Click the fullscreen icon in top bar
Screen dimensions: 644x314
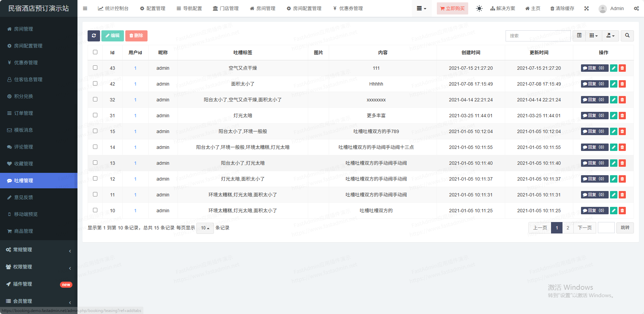click(586, 8)
